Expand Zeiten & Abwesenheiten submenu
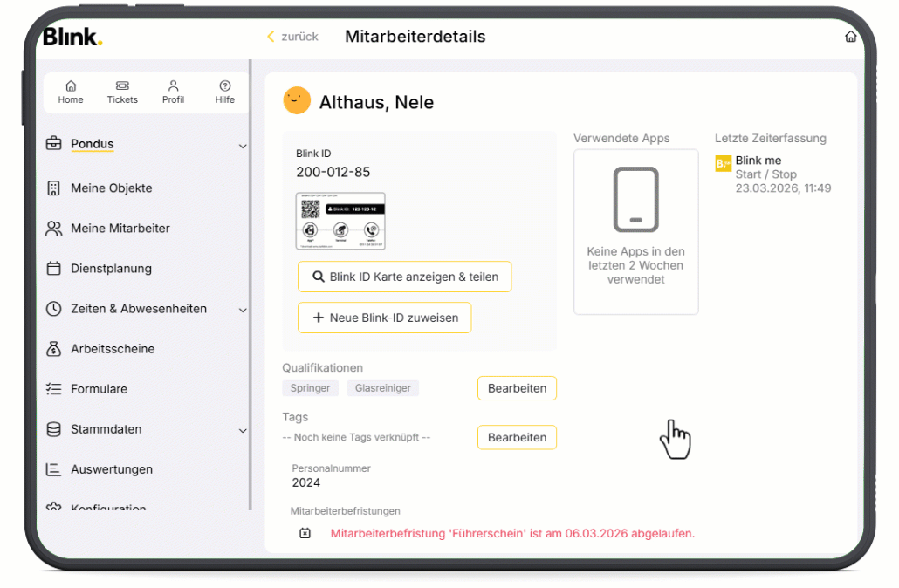The height and width of the screenshot is (588, 899). (243, 310)
